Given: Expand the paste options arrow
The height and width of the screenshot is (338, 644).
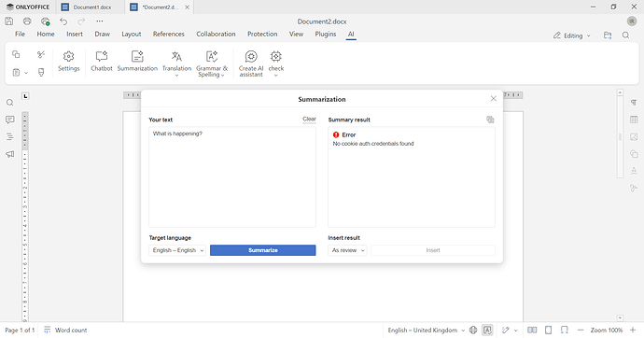Looking at the screenshot, I should pyautogui.click(x=26, y=73).
